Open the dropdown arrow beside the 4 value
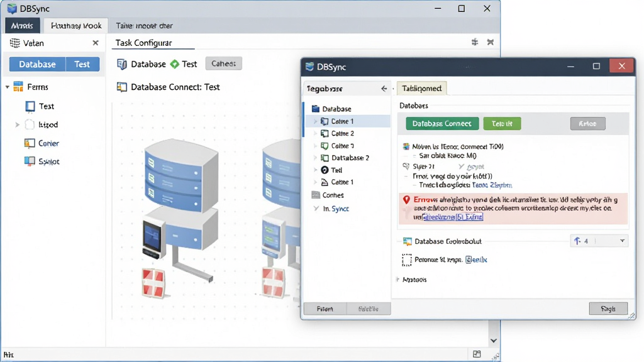 [622, 241]
